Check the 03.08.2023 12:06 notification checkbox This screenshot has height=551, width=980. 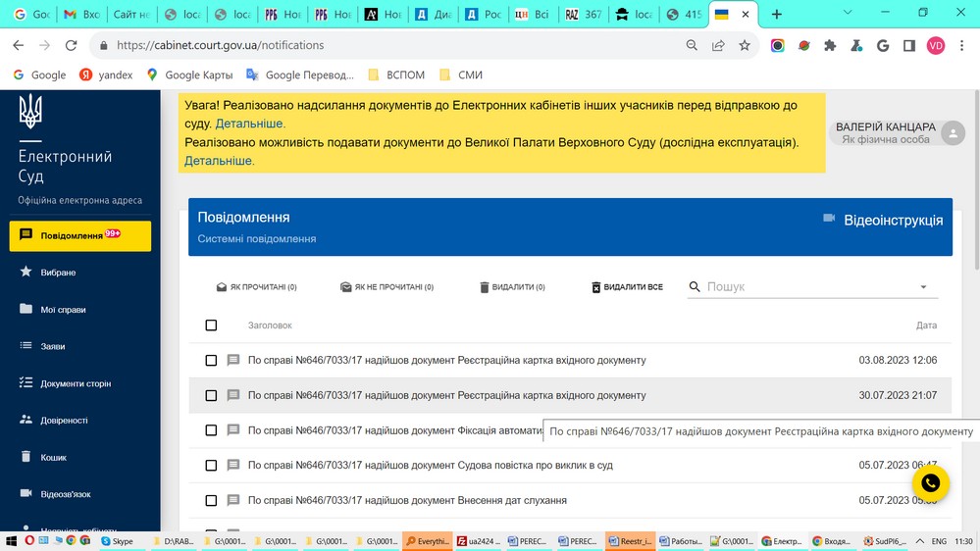(x=211, y=361)
